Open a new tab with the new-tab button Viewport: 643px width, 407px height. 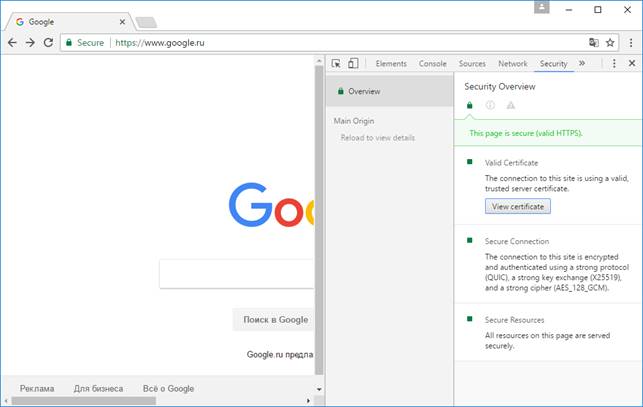pos(146,22)
